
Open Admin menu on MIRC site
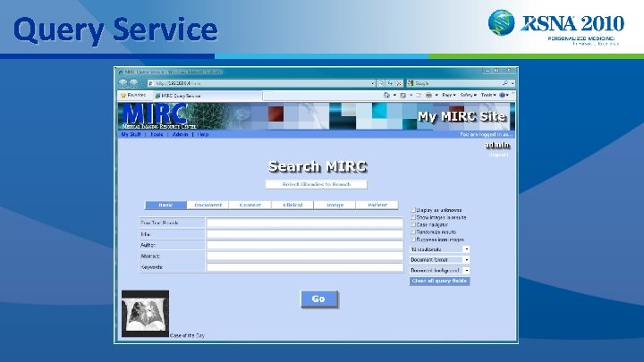180,134
